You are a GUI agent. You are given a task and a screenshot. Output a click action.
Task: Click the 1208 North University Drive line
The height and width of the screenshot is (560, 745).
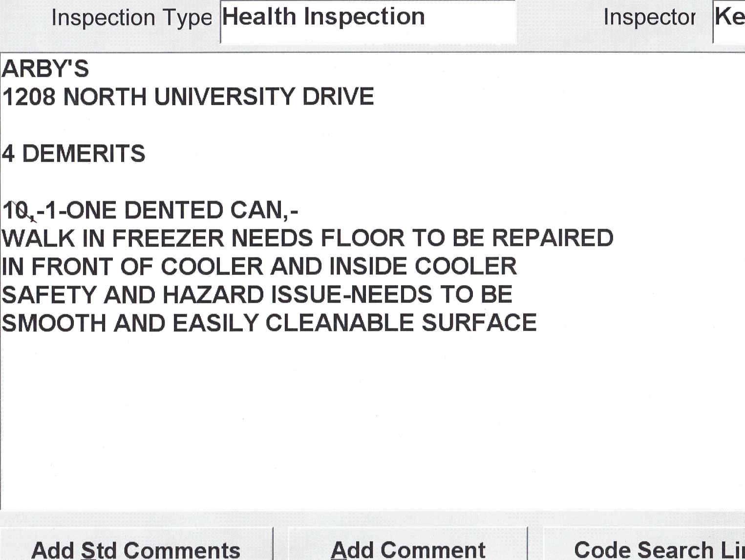tap(188, 97)
